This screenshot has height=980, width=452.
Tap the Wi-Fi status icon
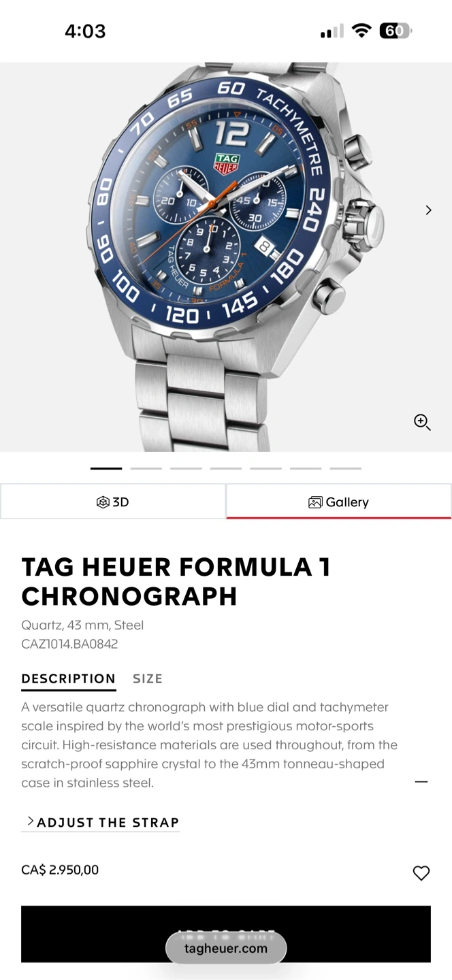click(361, 31)
